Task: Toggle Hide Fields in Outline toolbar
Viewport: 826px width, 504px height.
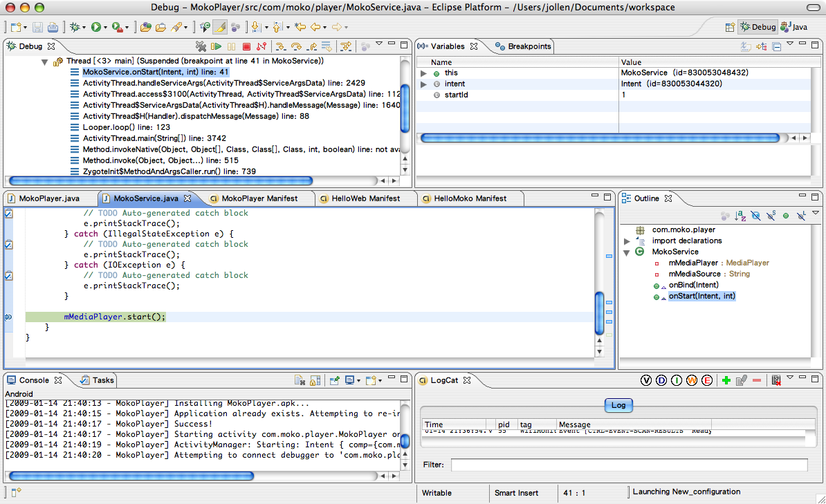Action: coord(756,216)
